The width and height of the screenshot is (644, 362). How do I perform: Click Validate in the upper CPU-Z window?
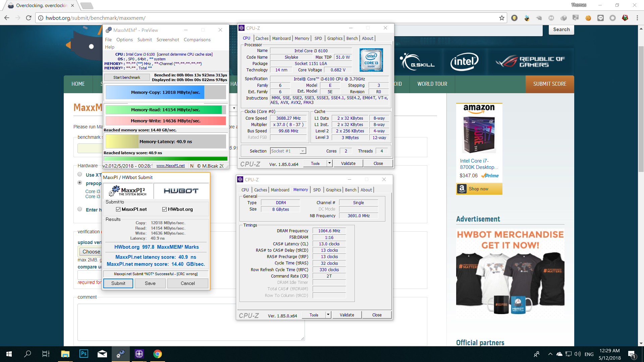[348, 163]
